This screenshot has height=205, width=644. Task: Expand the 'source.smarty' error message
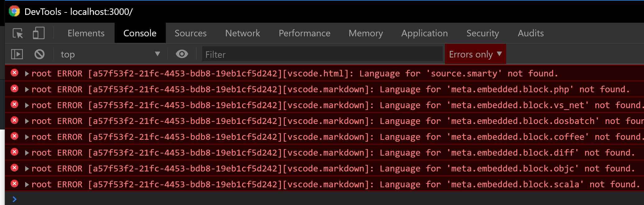(x=27, y=74)
